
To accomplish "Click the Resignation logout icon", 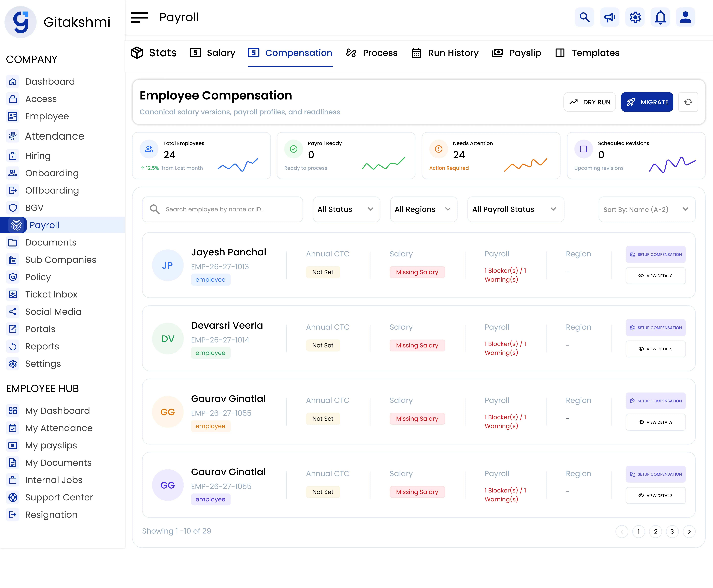I will pyautogui.click(x=13, y=515).
